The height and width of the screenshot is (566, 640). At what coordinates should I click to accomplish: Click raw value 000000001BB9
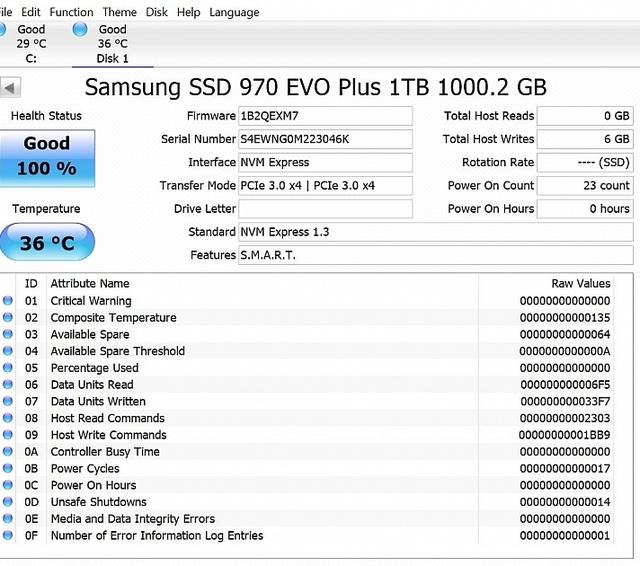564,435
